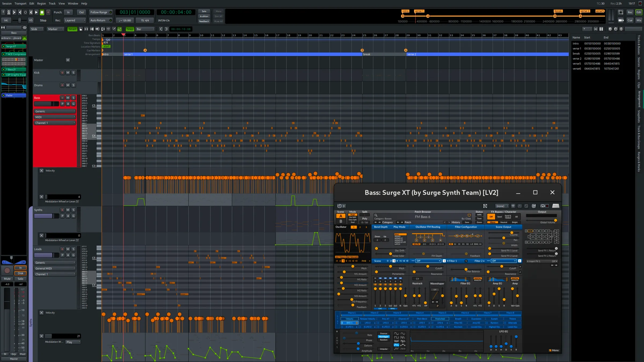
Task: Select the Smart mode tool
Action: pyautogui.click(x=72, y=29)
